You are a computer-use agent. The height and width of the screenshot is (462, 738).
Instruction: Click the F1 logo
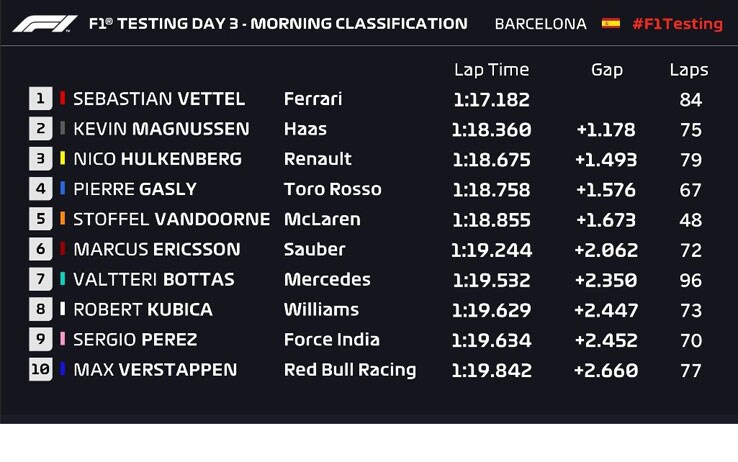click(45, 24)
